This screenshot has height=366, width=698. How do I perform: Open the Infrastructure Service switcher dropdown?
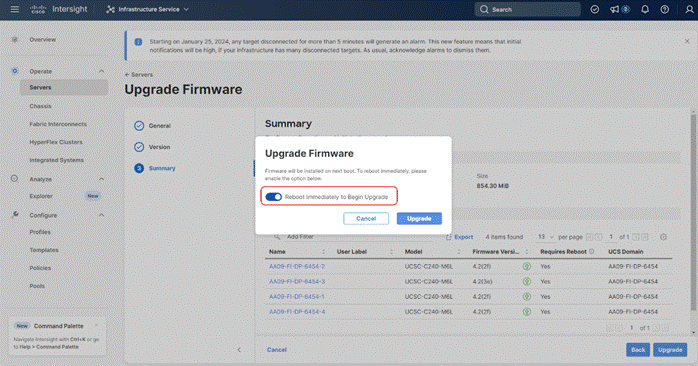[x=147, y=9]
